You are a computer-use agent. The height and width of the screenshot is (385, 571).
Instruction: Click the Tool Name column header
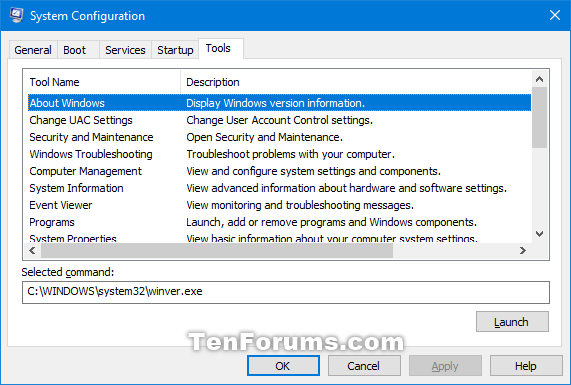[x=102, y=82]
